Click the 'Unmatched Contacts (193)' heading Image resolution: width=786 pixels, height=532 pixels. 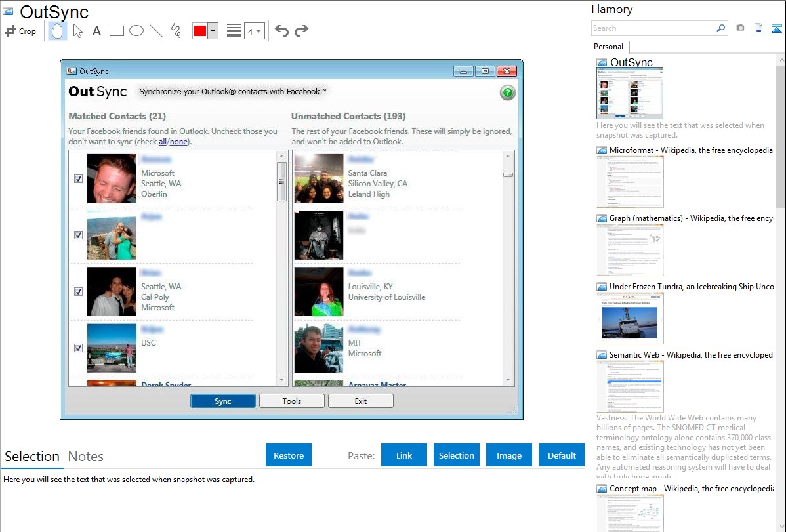348,116
